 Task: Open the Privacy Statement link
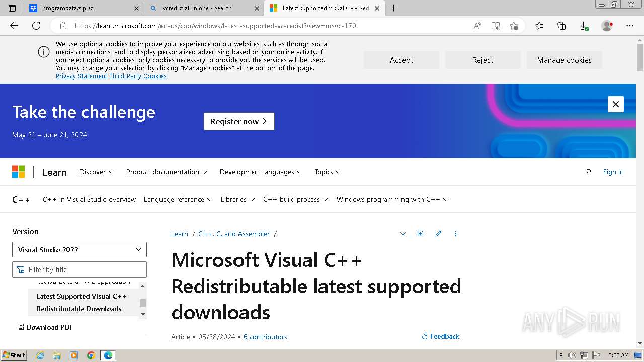82,76
